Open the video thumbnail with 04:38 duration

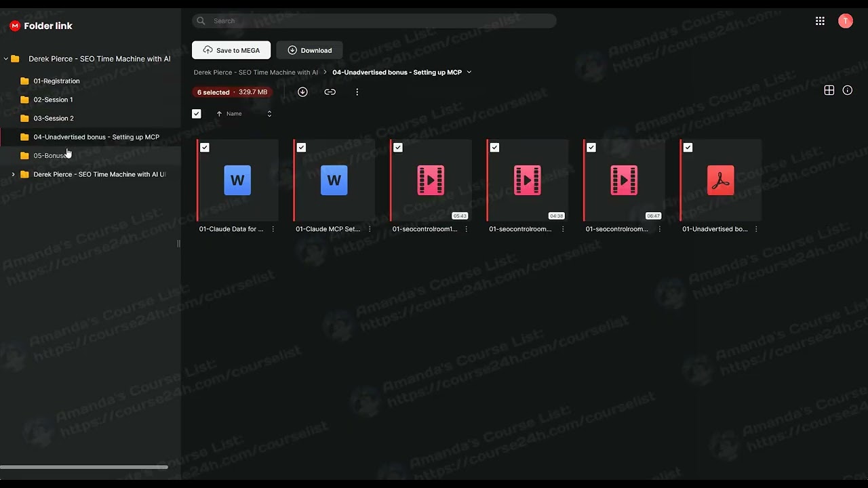(x=527, y=180)
